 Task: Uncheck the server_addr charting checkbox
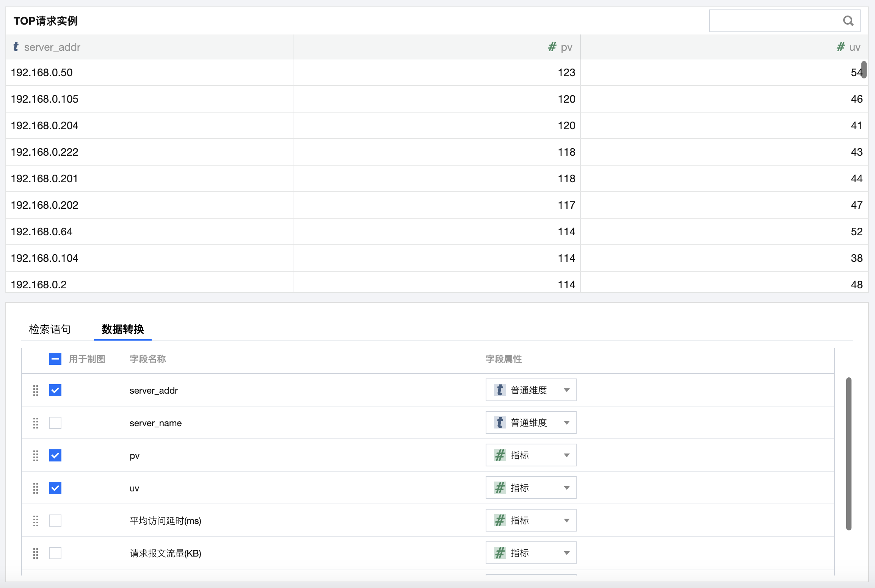pos(55,390)
